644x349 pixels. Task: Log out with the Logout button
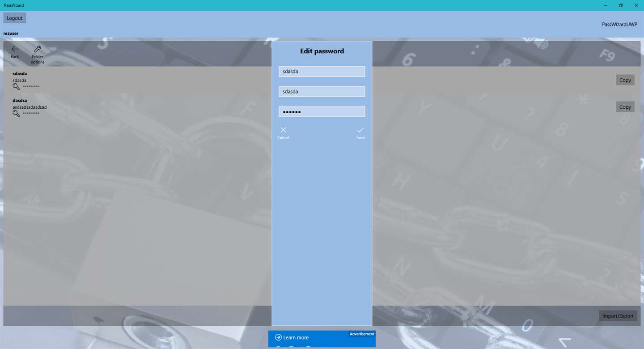[x=15, y=18]
